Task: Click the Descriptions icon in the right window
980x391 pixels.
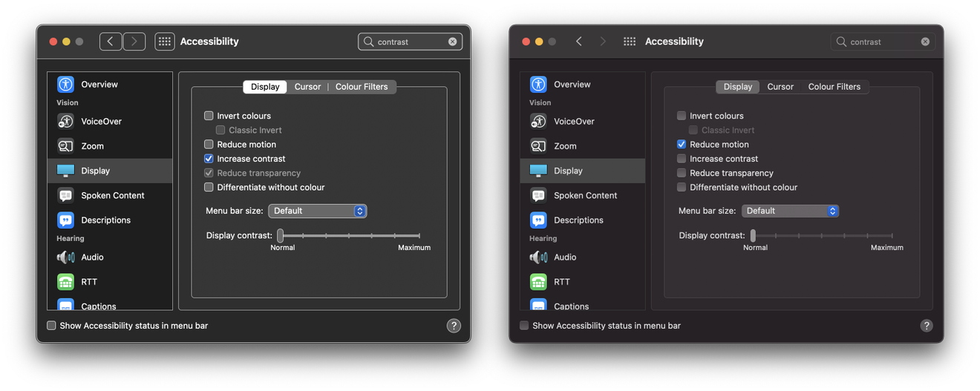Action: tap(538, 220)
